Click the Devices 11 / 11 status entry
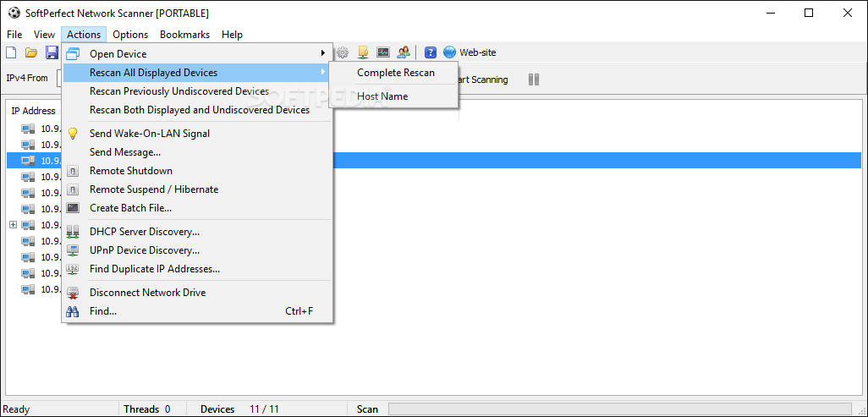 point(239,409)
